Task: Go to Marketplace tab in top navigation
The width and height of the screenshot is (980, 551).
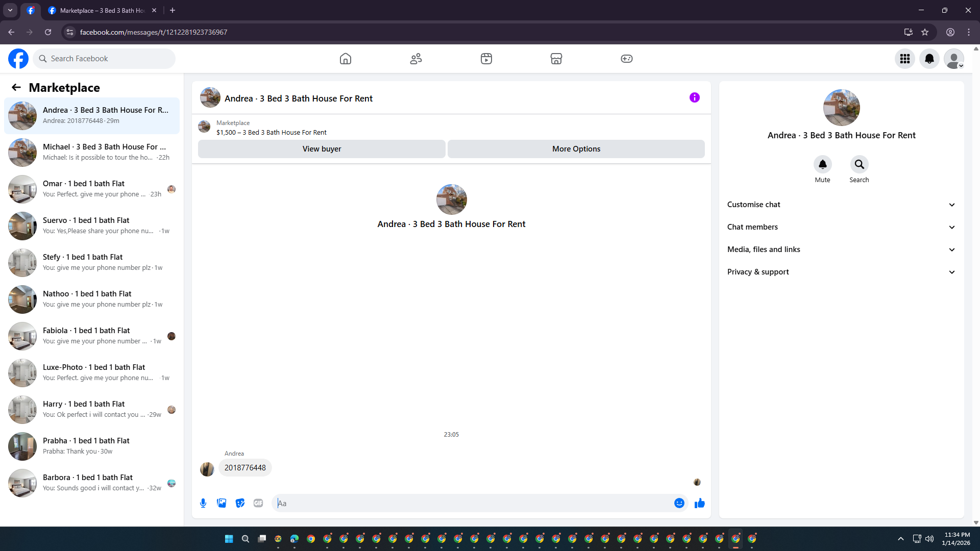Action: pos(556,59)
